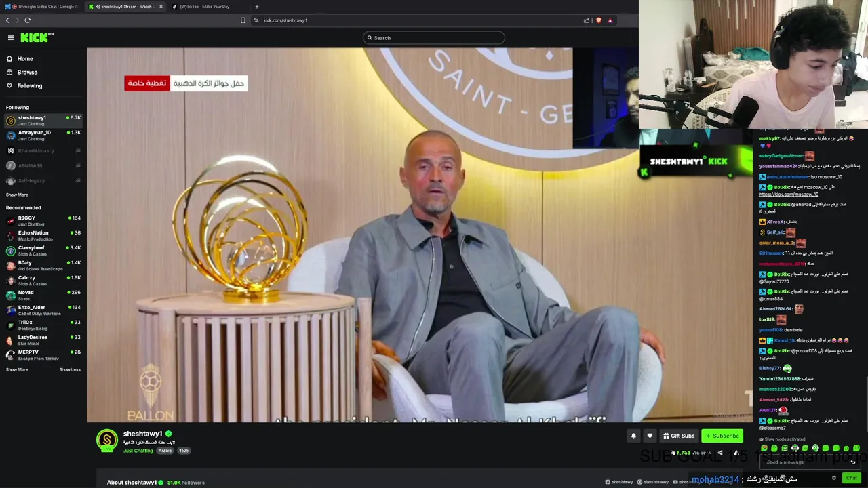
Task: Expand Following list with Show More
Action: click(x=17, y=195)
